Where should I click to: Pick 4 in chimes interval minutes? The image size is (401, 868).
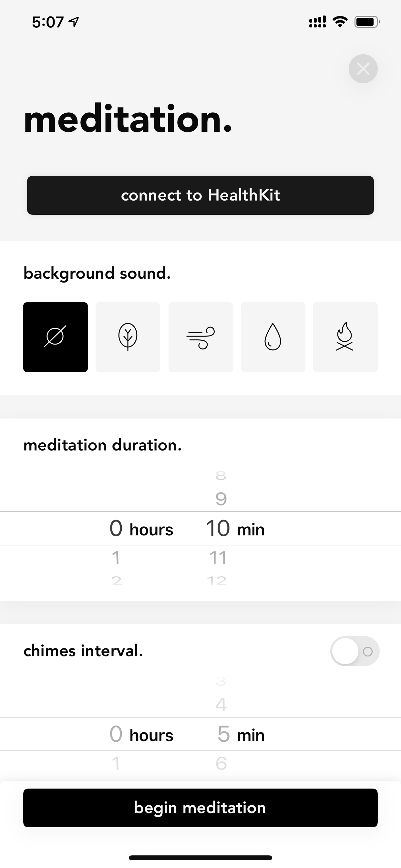pos(221,705)
